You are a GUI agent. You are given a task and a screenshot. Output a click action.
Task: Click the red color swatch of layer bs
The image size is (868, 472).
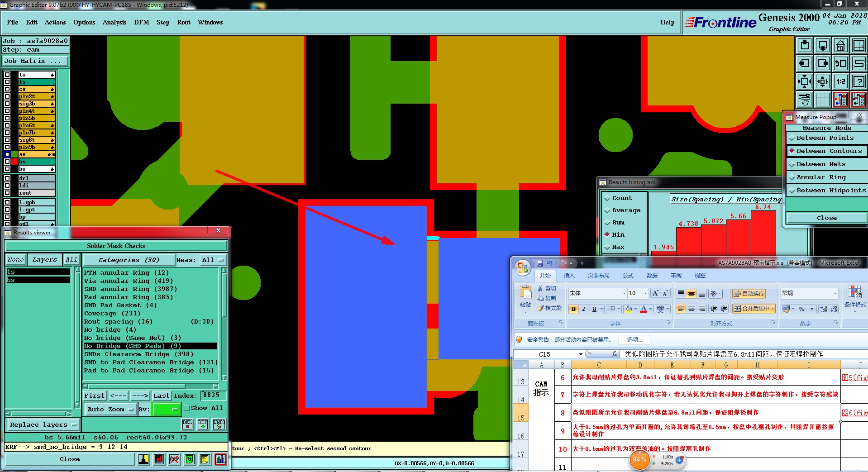[14, 162]
